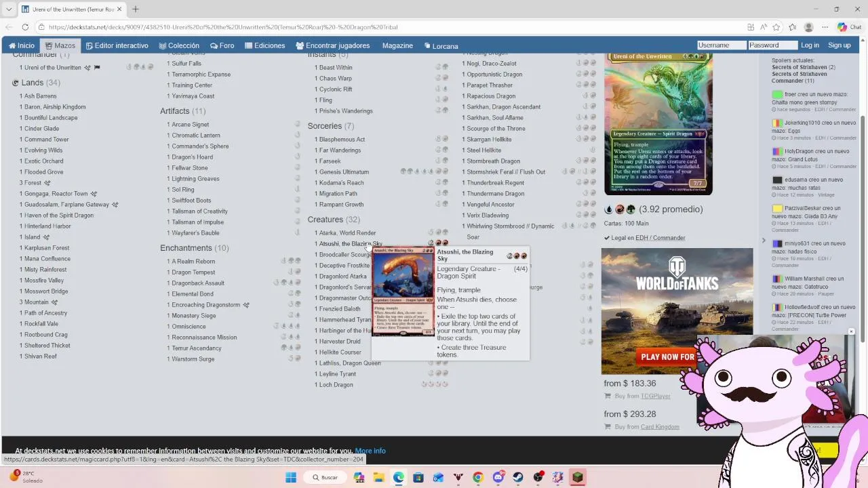Viewport: 868px width, 488px height.
Task: Open the browser Favorites list icon
Action: (792, 27)
